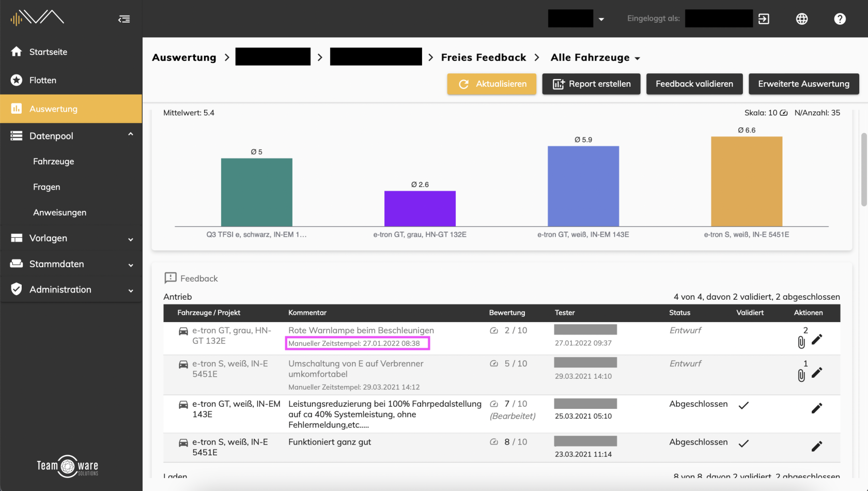Image resolution: width=868 pixels, height=491 pixels.
Task: Click the 'Mittelwert: 5.4' label
Action: coord(189,113)
